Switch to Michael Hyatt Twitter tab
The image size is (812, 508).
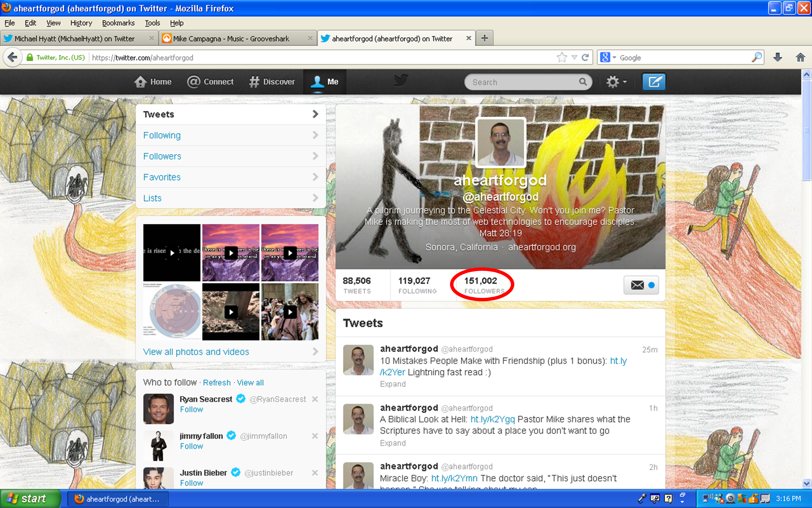click(x=79, y=38)
